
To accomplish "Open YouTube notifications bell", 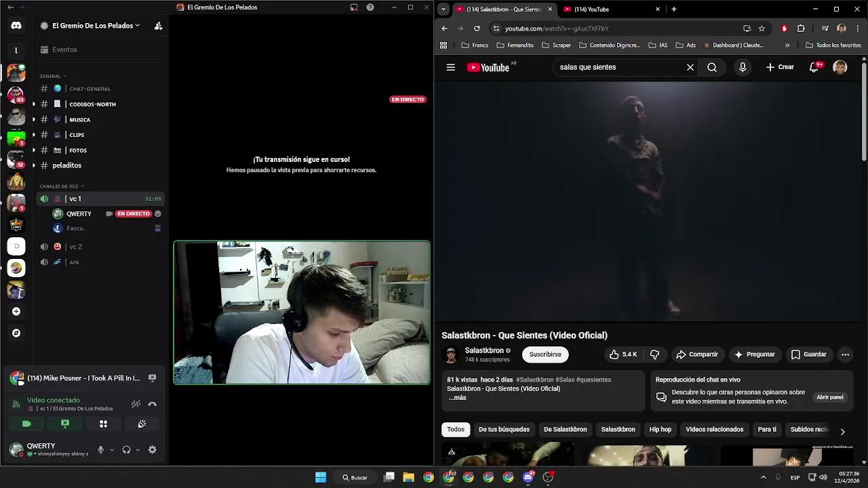I will (x=814, y=67).
